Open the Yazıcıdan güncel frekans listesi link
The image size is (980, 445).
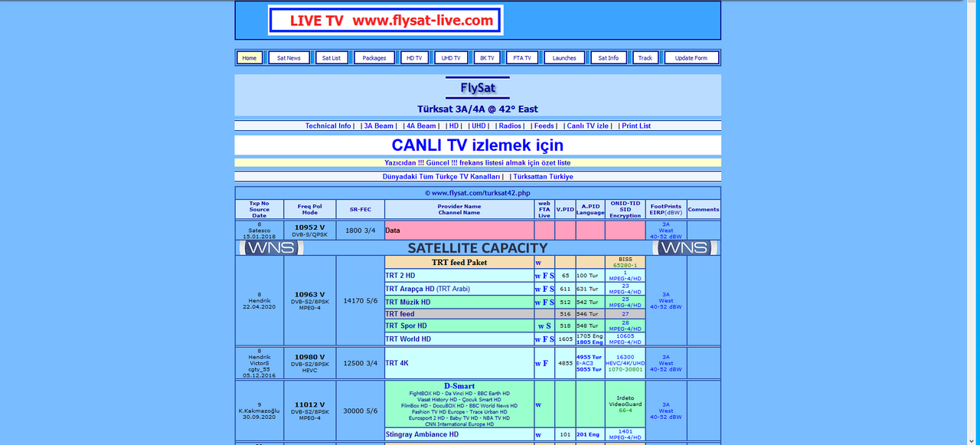click(478, 162)
